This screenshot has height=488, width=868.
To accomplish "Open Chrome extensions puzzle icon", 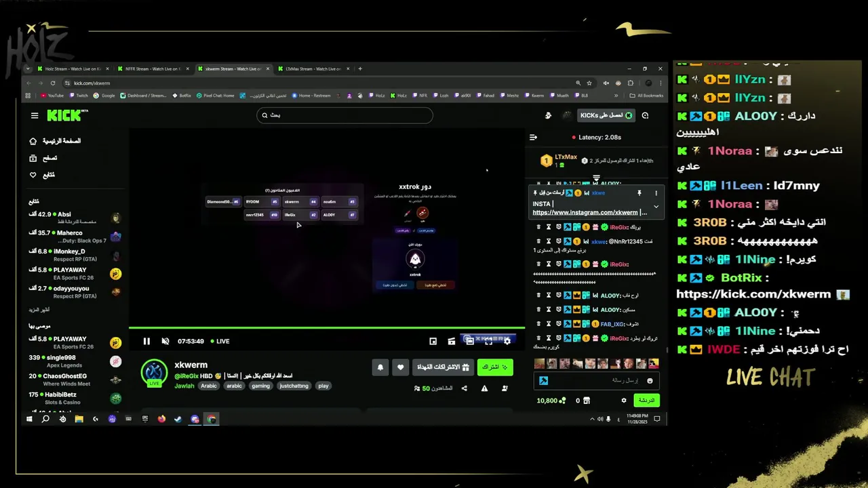I will click(630, 83).
